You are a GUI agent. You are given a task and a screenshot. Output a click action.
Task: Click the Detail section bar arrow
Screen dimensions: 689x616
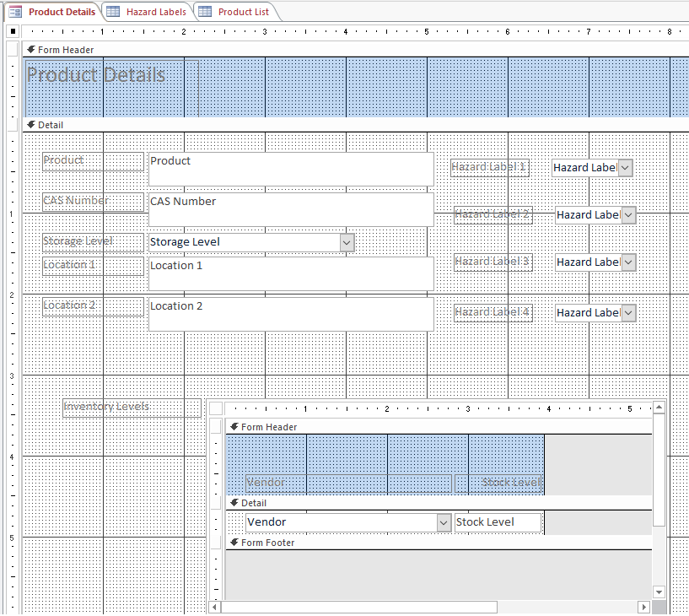tap(31, 125)
